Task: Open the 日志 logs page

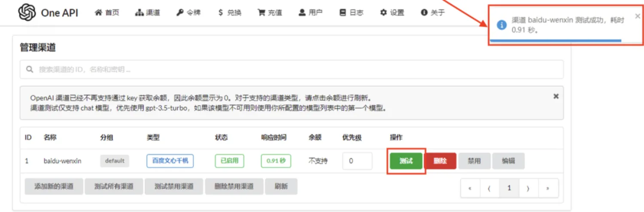Action: click(351, 12)
